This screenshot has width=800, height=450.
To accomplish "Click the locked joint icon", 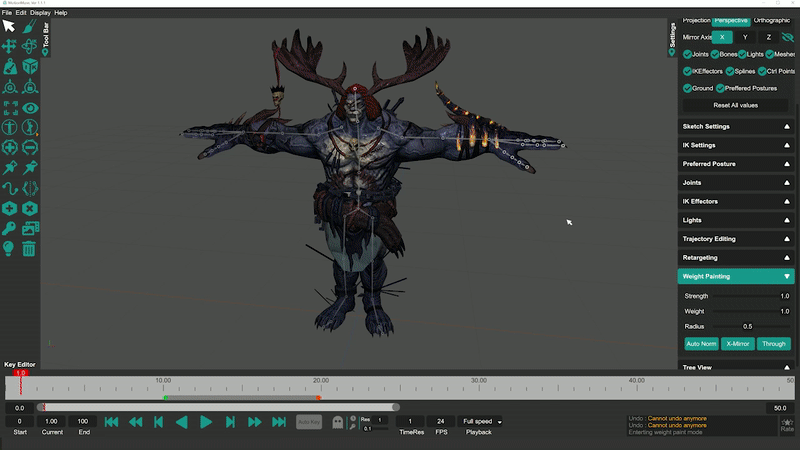I will click(x=30, y=87).
